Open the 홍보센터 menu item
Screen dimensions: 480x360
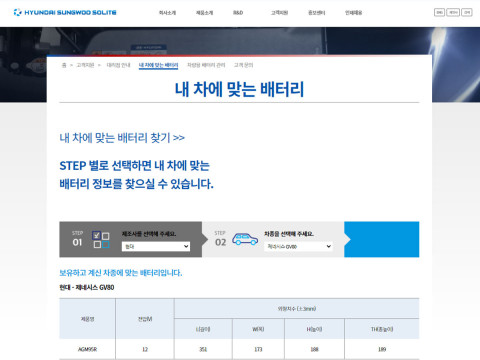point(317,13)
